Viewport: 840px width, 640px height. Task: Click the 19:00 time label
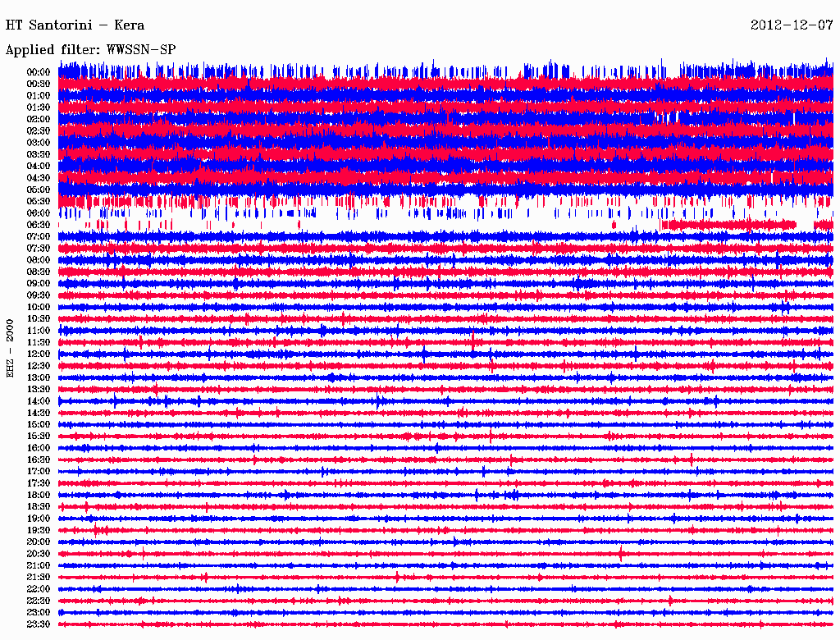[39, 519]
